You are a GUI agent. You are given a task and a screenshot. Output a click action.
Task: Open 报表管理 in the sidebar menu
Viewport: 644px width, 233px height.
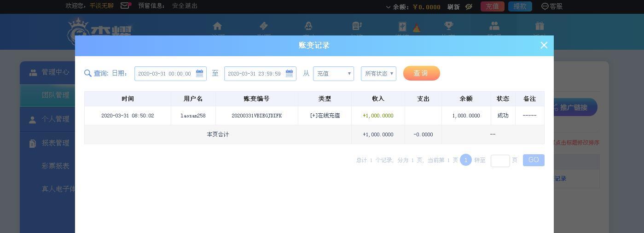tap(55, 143)
